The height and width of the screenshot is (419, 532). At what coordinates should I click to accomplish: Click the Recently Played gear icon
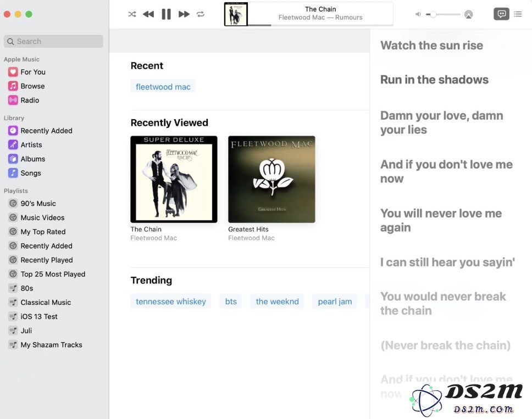(13, 260)
